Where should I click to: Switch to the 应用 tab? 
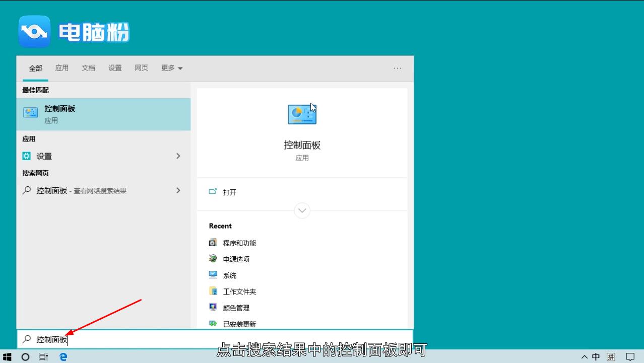pyautogui.click(x=62, y=67)
